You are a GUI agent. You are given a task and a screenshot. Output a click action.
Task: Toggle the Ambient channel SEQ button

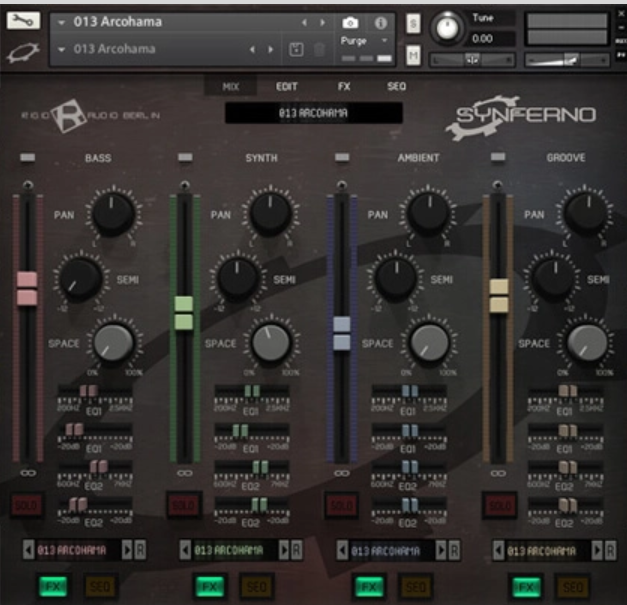pyautogui.click(x=415, y=587)
